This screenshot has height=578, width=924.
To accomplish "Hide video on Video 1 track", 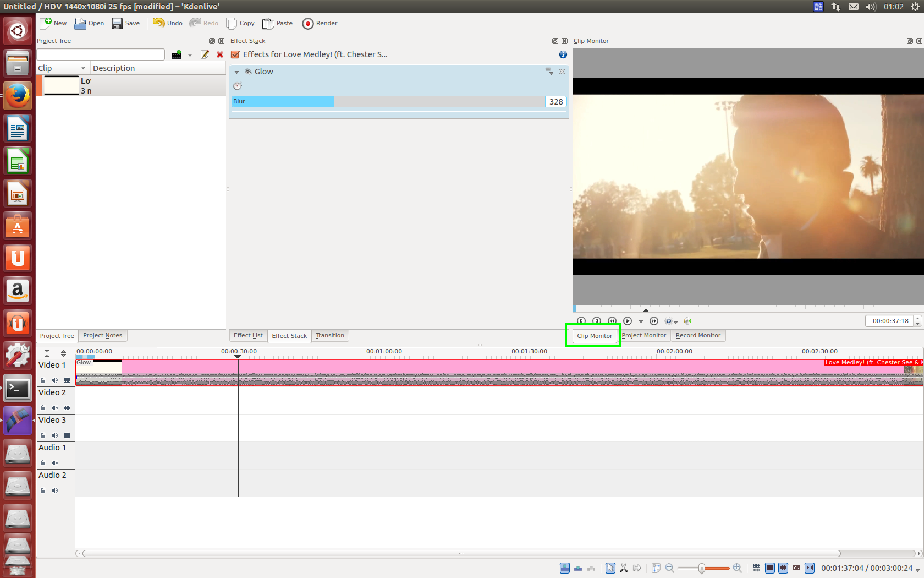I will click(67, 380).
